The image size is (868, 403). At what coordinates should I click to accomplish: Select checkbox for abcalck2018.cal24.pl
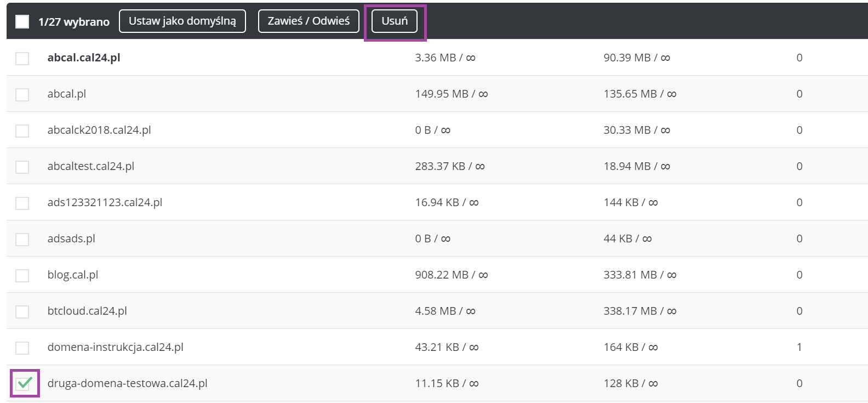point(22,130)
